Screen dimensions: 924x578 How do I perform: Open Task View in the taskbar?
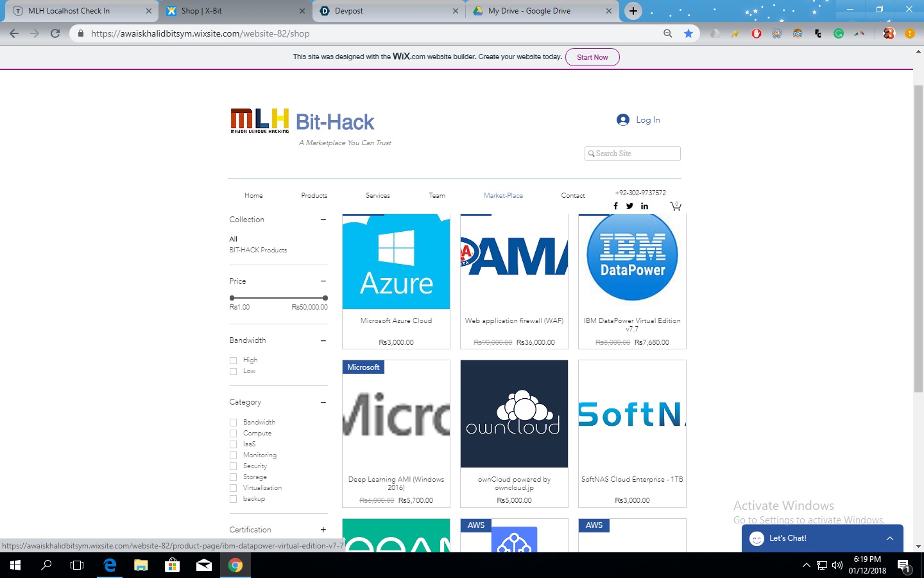77,565
